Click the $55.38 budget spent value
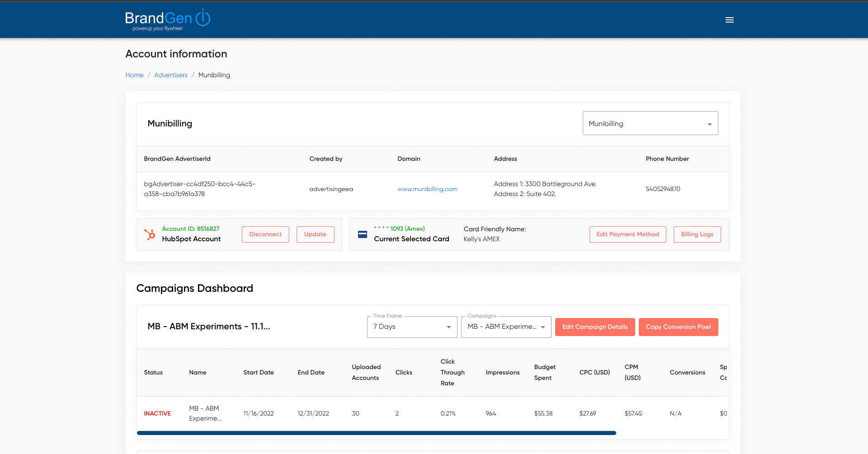868x454 pixels. 543,413
